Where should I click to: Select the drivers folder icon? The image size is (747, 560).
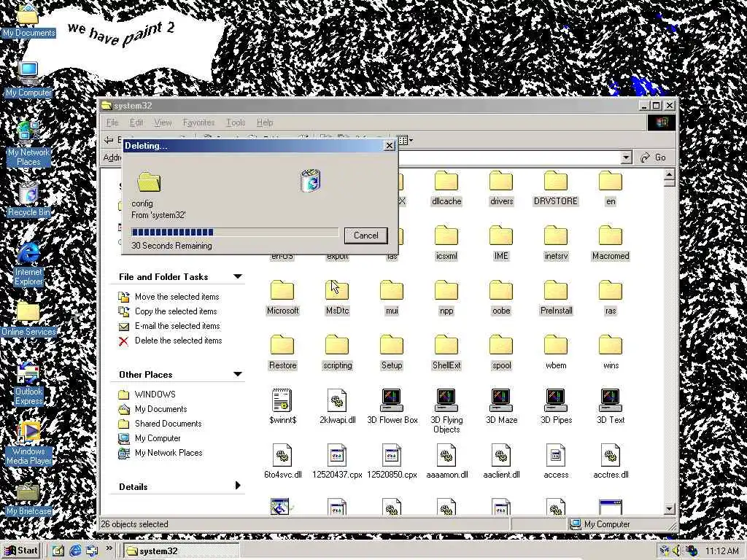(x=501, y=182)
